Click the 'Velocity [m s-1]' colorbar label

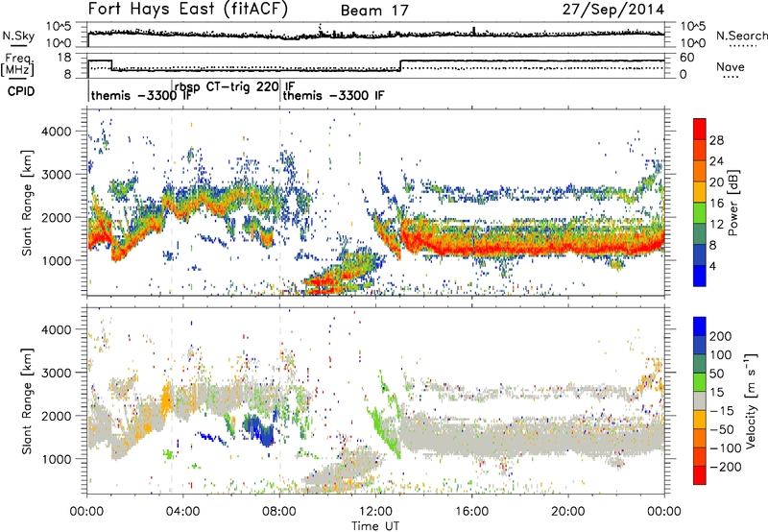[x=751, y=400]
